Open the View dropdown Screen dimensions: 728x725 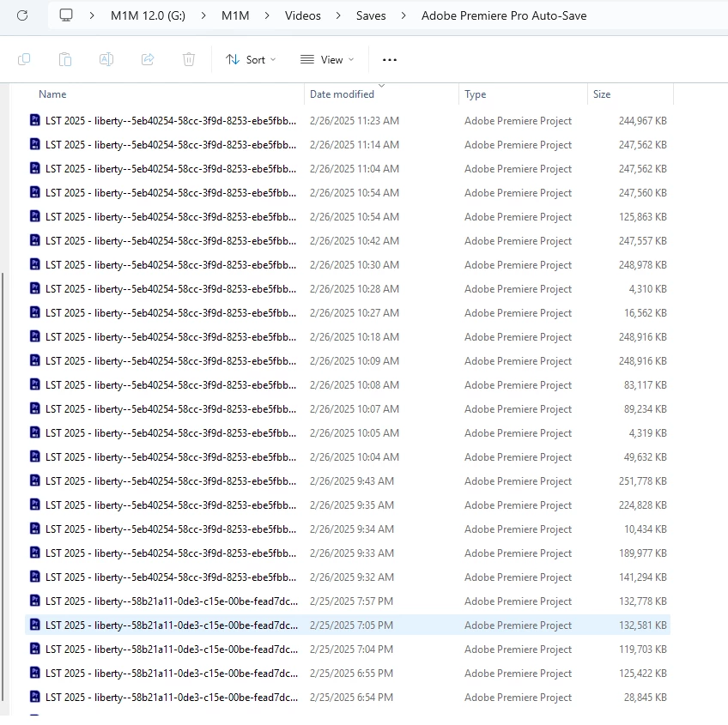click(327, 60)
